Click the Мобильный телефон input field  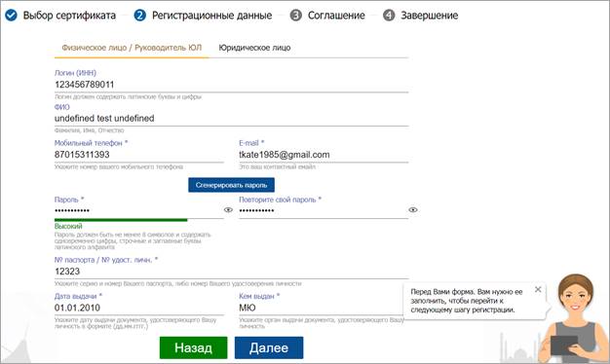[139, 155]
